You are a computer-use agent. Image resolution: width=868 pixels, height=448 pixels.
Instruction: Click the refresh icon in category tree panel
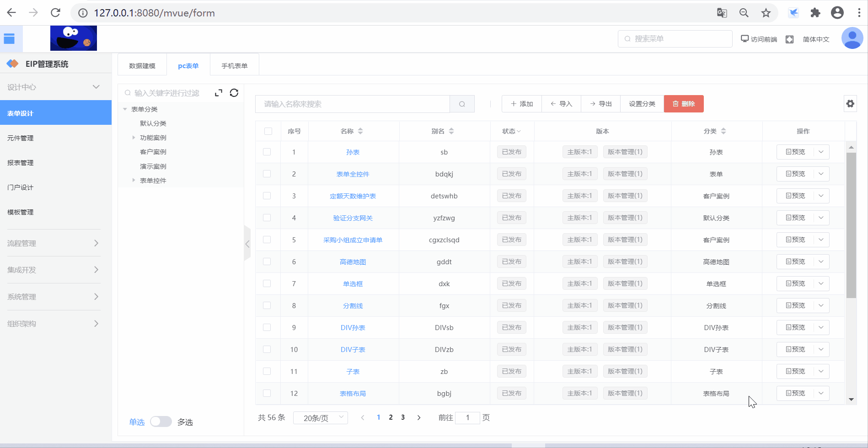pyautogui.click(x=234, y=93)
